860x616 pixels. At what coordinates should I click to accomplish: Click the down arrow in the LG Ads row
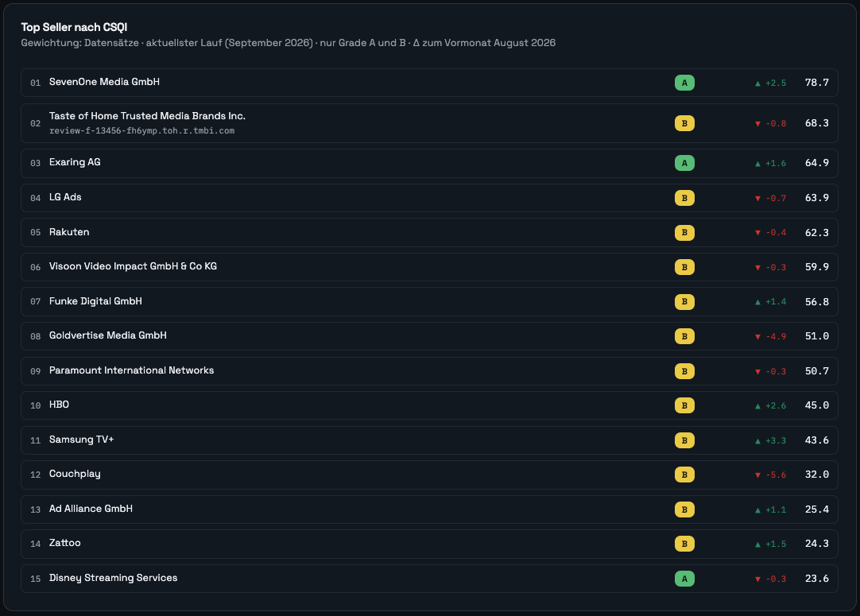point(757,199)
